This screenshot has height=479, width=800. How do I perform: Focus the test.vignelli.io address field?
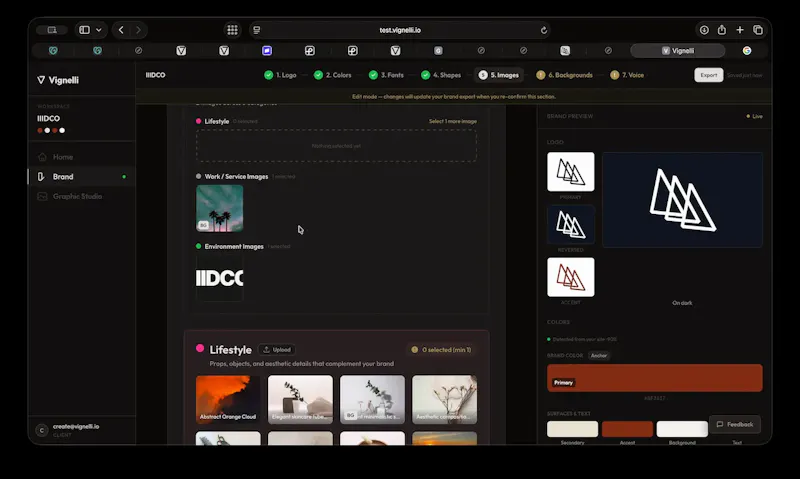pyautogui.click(x=400, y=30)
